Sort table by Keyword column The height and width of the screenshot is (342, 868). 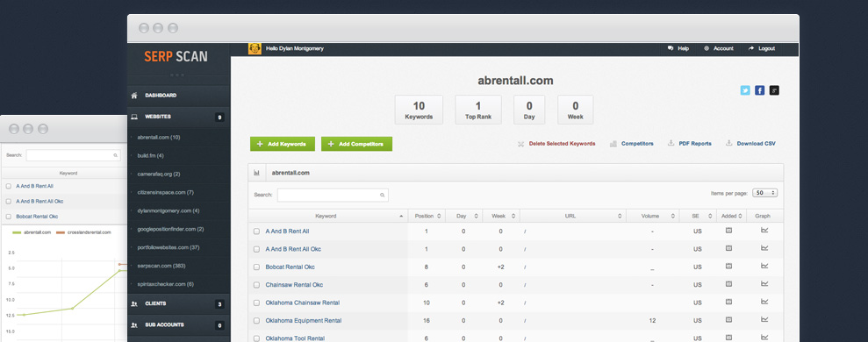click(x=327, y=216)
